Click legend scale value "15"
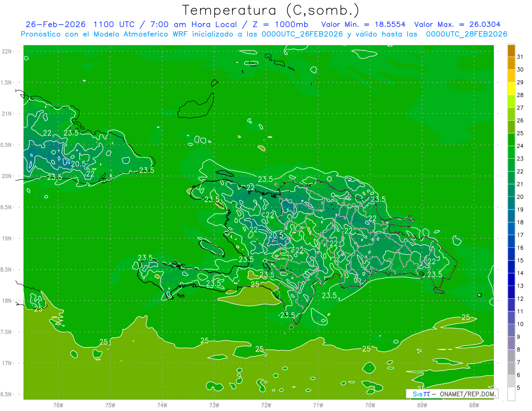 tap(520, 261)
